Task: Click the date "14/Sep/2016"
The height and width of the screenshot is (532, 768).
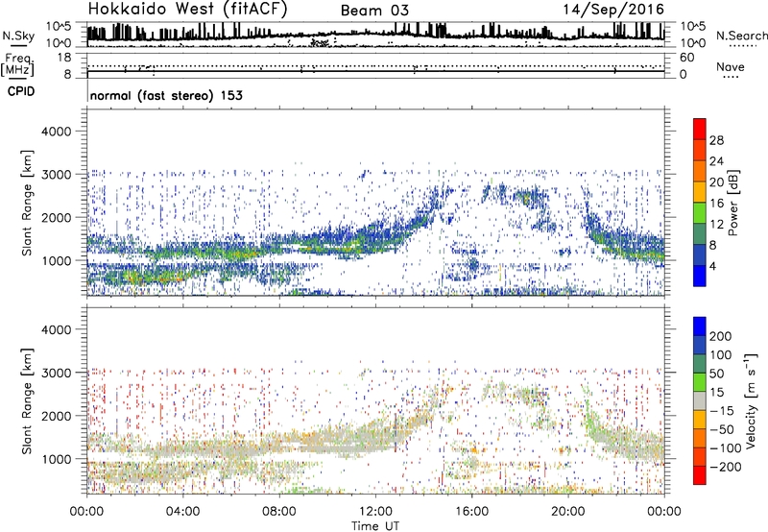Action: click(613, 10)
